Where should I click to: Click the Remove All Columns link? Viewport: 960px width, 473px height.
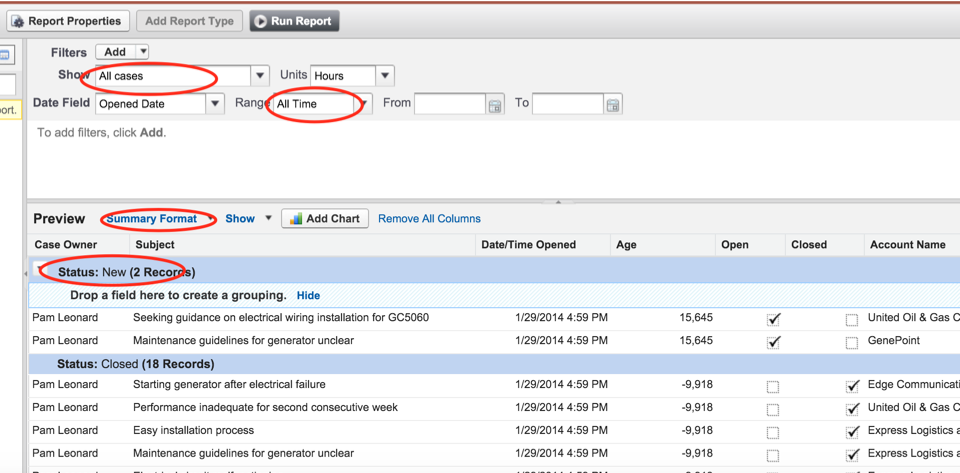pos(429,219)
